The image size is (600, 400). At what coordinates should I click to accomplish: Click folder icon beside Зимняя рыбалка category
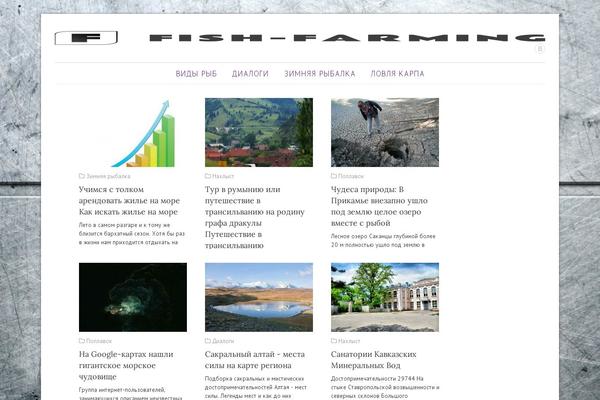[x=82, y=176]
